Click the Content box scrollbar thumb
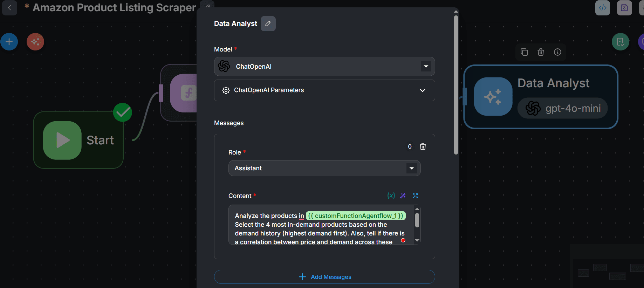Screen dimensions: 644x288 click(417, 220)
